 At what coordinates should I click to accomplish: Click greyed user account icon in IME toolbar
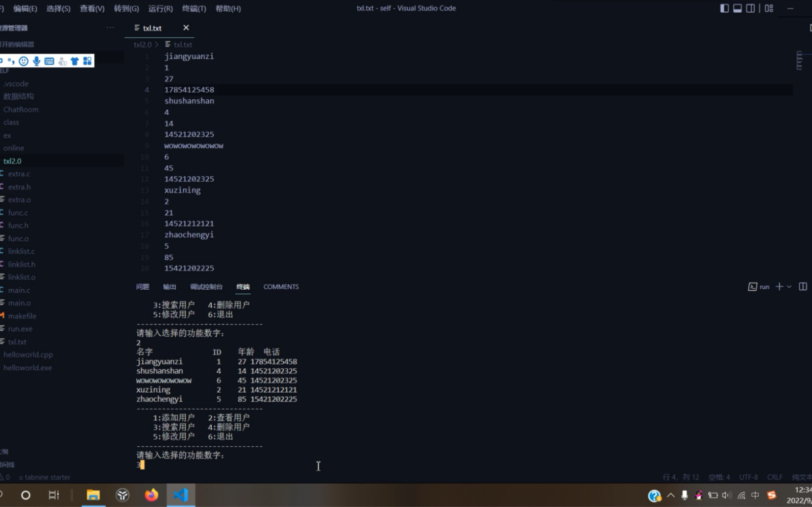tap(62, 61)
